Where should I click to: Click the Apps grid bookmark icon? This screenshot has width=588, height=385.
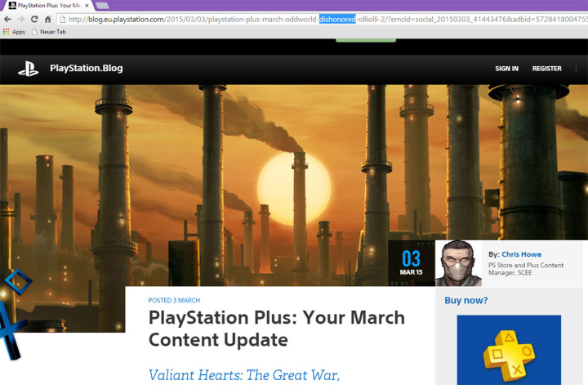pos(6,32)
